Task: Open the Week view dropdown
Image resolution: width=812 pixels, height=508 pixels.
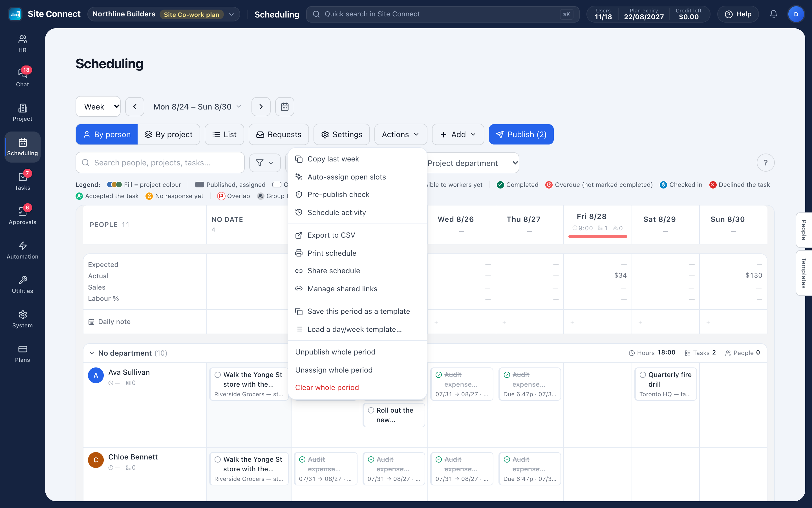Action: [98, 107]
